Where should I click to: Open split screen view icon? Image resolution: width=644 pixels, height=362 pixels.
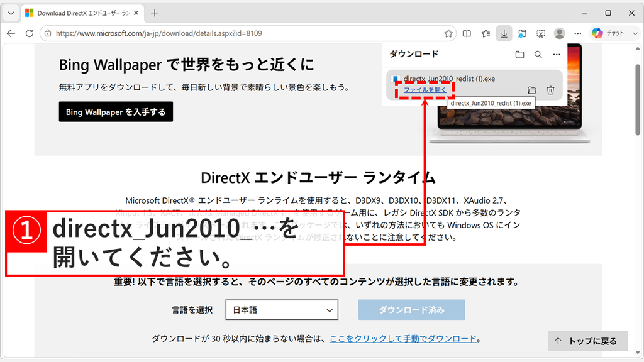(x=467, y=33)
